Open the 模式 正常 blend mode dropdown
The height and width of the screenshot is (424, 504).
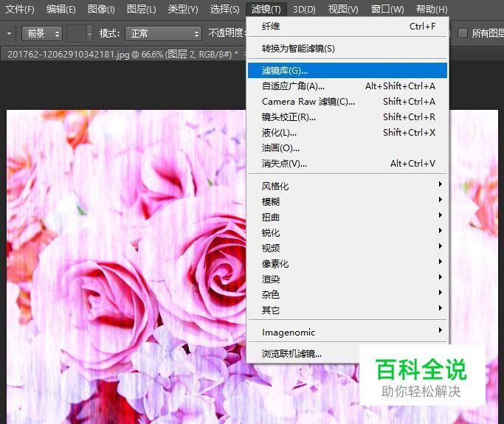coord(163,33)
